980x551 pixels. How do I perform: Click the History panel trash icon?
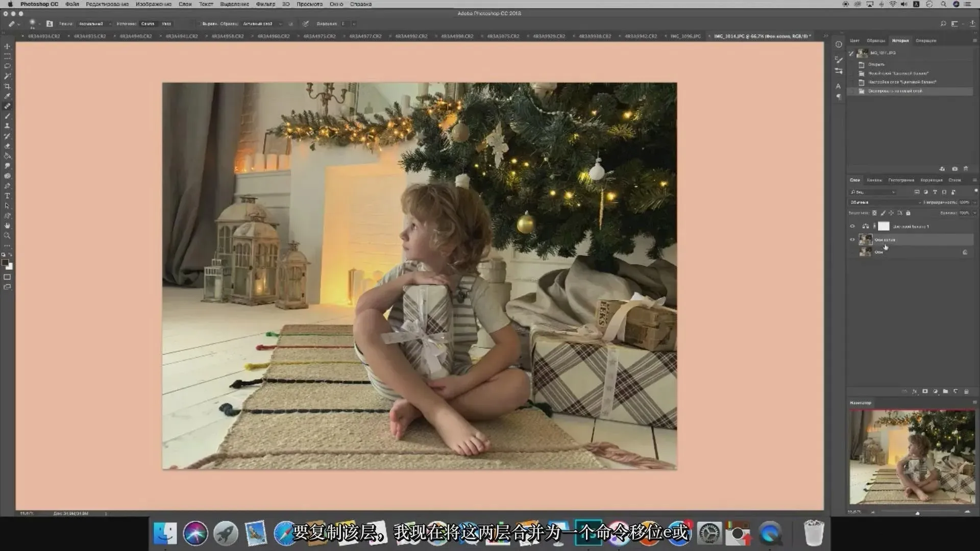(966, 169)
